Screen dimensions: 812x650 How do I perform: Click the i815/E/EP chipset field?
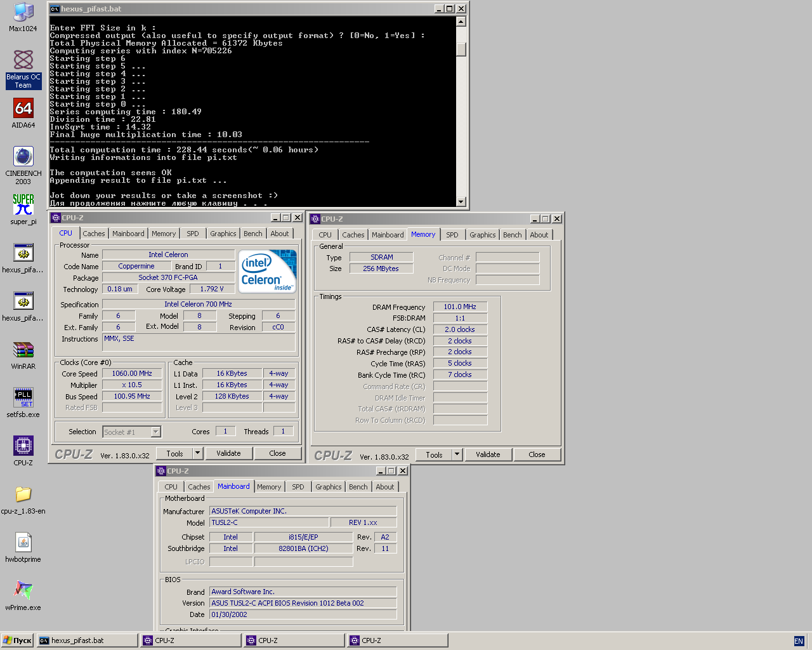[303, 537]
